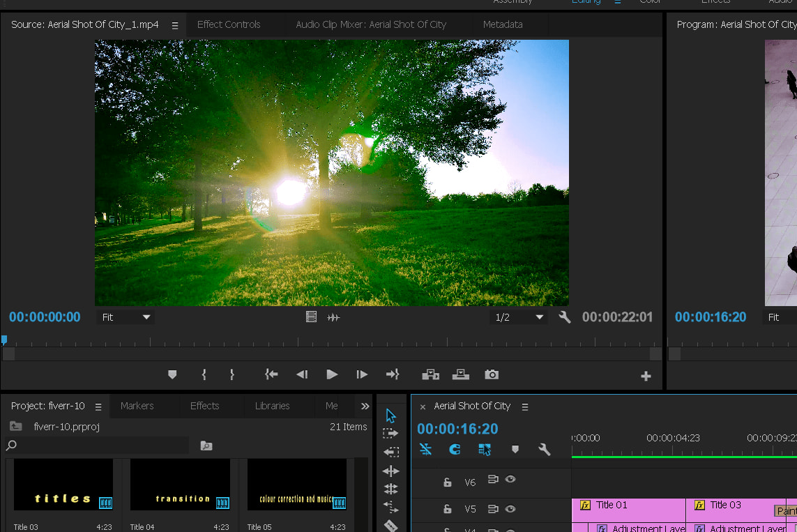Toggle the lock on track V6
Viewport: 797px width, 532px height.
448,482
